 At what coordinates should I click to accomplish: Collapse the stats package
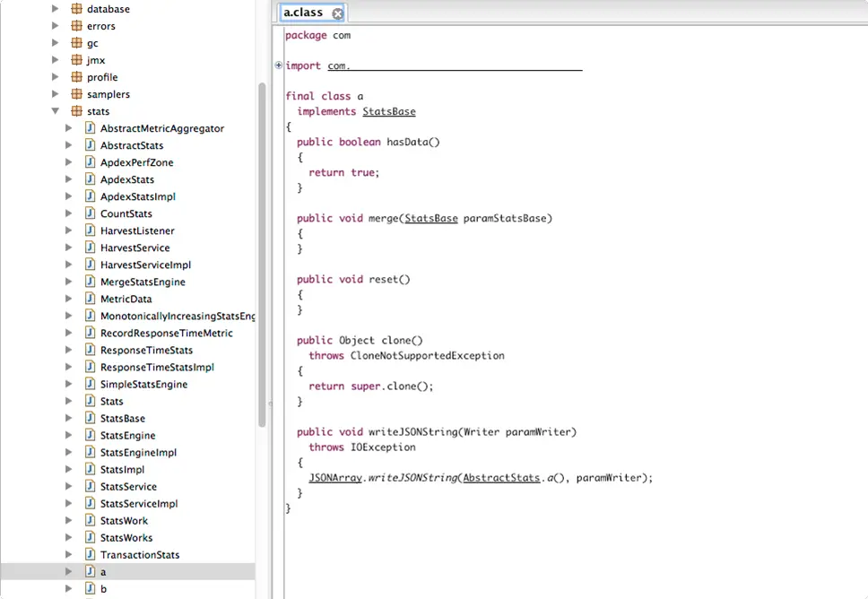56,111
